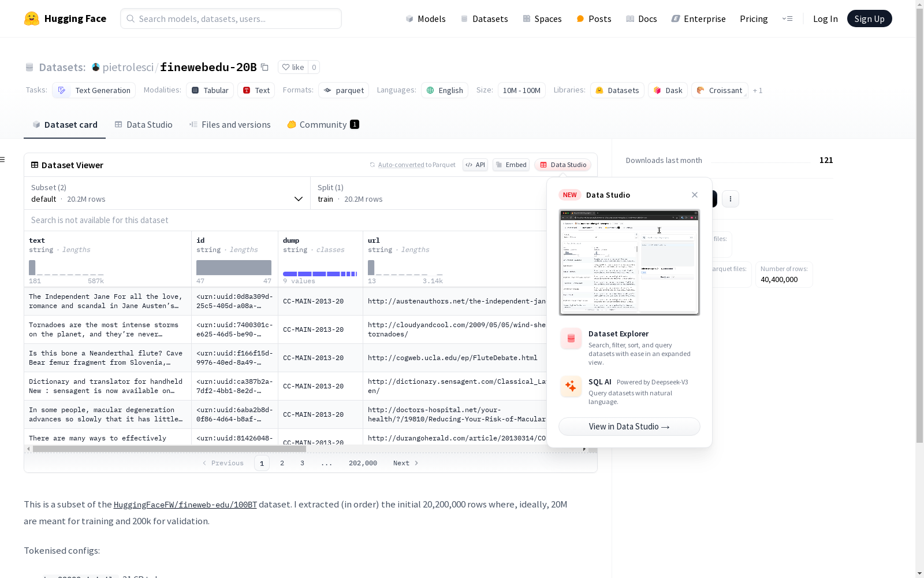Open the SQL AI option
This screenshot has height=578, width=924.
point(629,391)
